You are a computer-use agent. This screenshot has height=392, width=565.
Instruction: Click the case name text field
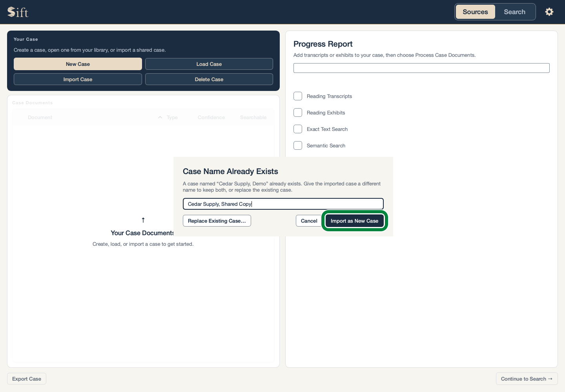(x=283, y=204)
